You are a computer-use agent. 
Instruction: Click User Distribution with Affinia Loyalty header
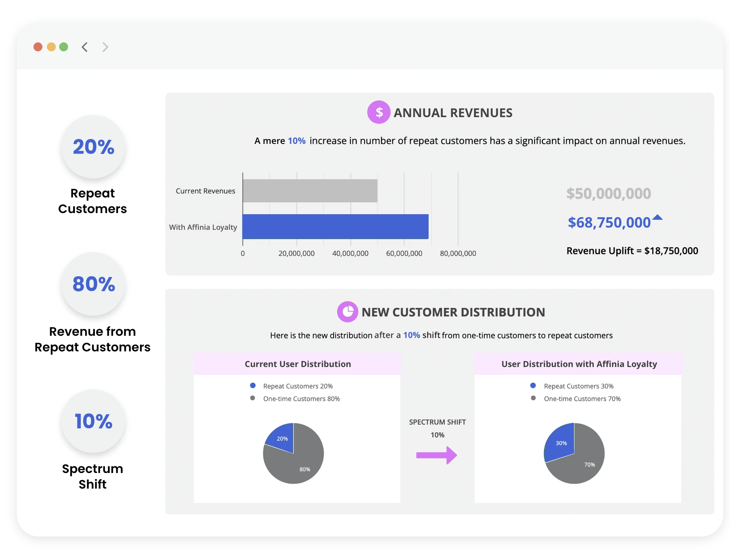[x=579, y=364]
